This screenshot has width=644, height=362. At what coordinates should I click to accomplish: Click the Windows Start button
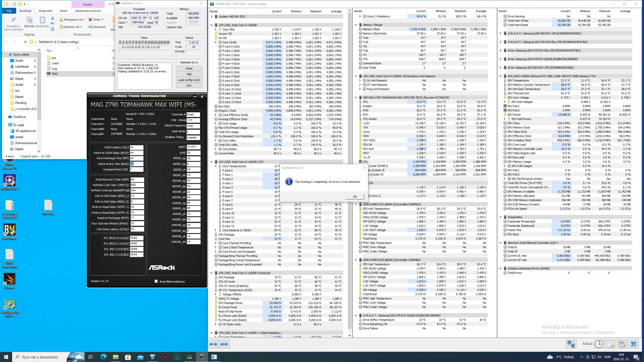pos(6,357)
